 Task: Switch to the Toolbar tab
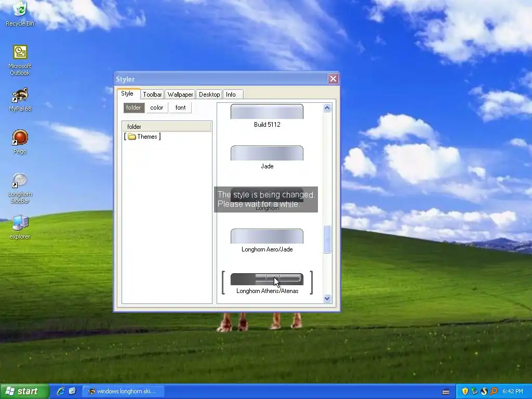152,95
